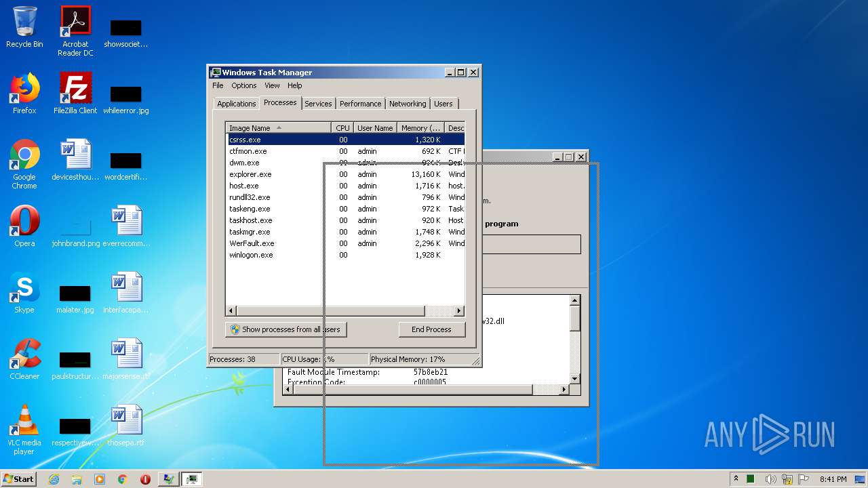Click the Action Center flag tray icon
Screen dimensions: 868x488
pos(802,479)
